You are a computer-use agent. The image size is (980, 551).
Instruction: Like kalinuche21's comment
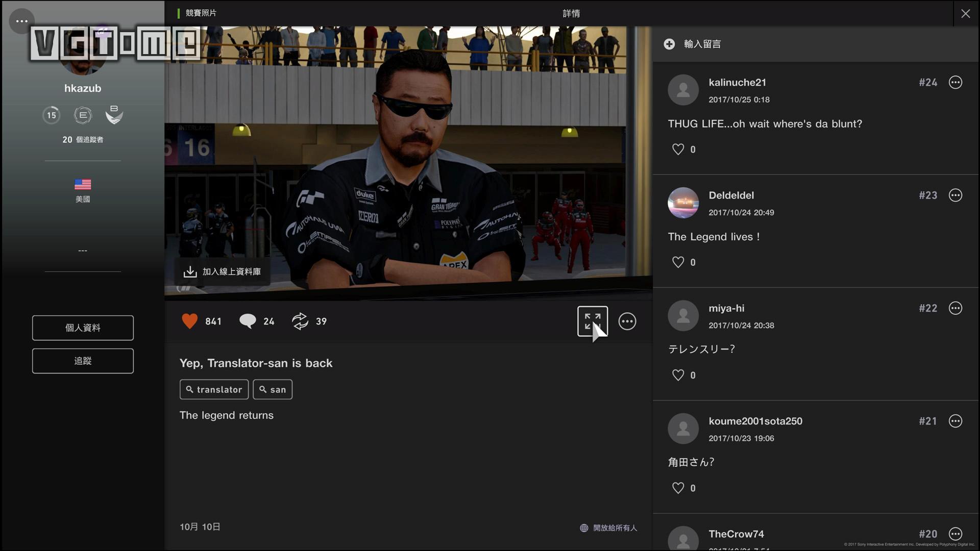(678, 149)
